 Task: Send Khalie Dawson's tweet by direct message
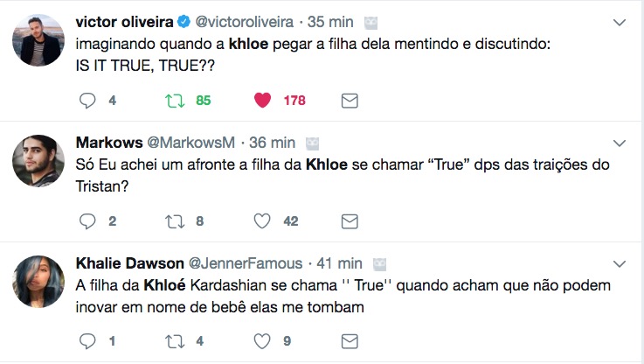349,341
